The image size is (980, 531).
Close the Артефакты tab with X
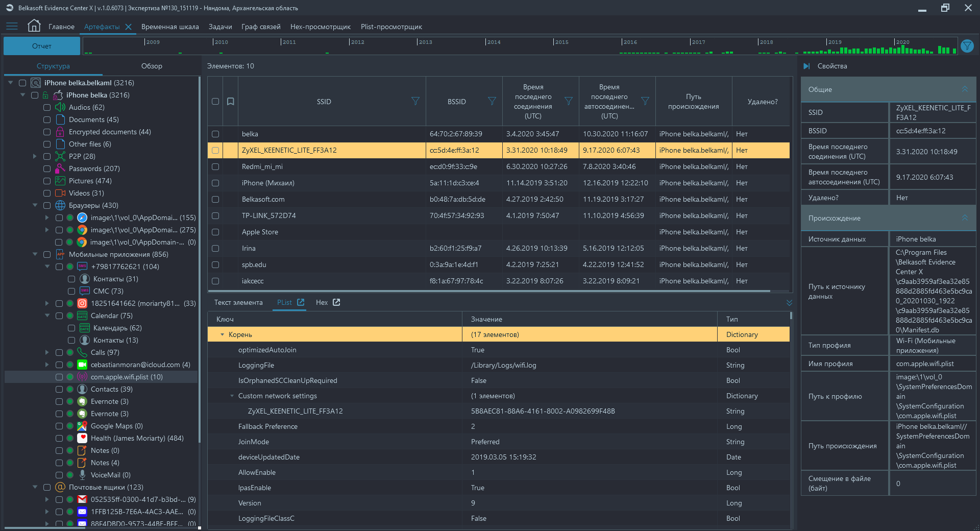click(x=129, y=27)
